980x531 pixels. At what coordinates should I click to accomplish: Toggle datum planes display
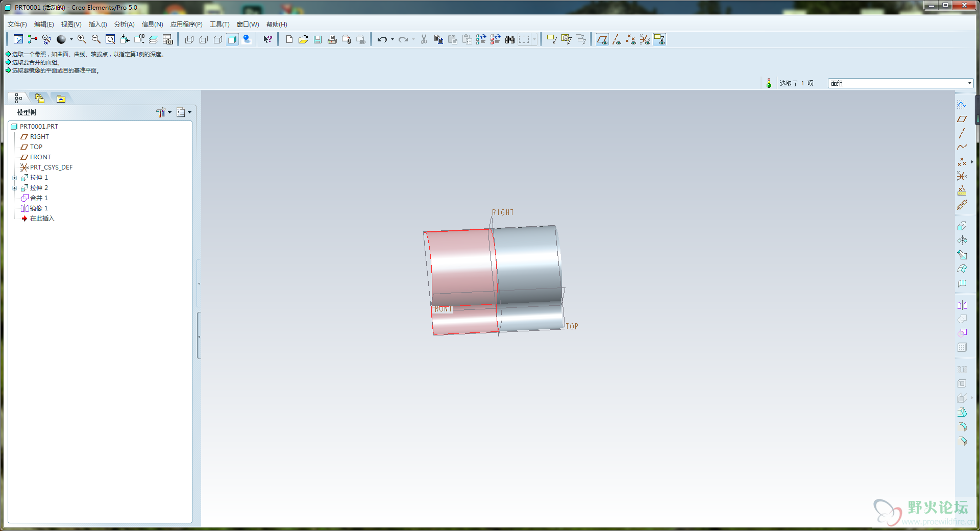click(x=602, y=39)
